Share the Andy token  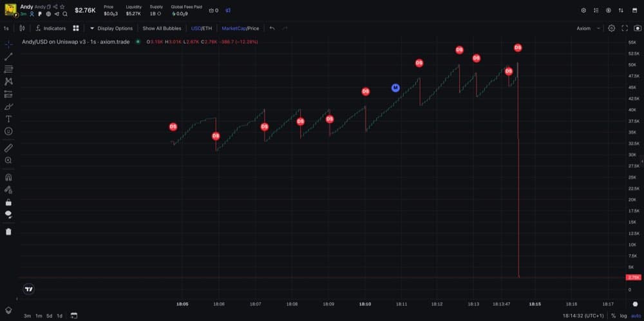pyautogui.click(x=55, y=7)
